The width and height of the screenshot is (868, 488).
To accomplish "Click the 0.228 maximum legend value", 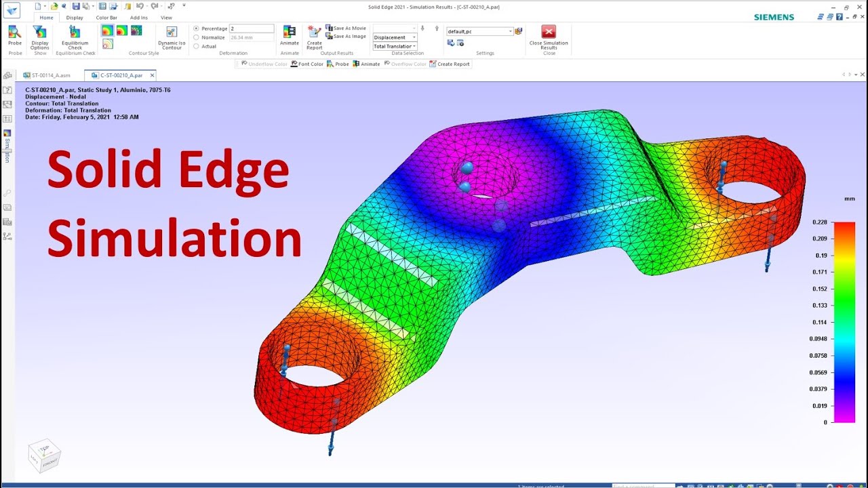I will pos(819,222).
